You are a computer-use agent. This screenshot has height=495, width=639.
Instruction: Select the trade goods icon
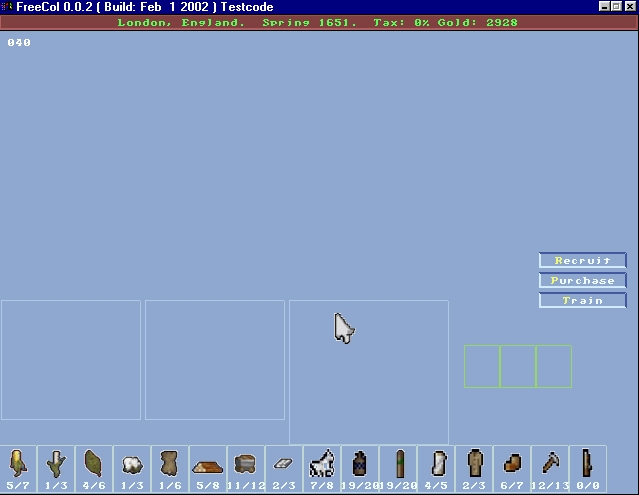coord(512,463)
